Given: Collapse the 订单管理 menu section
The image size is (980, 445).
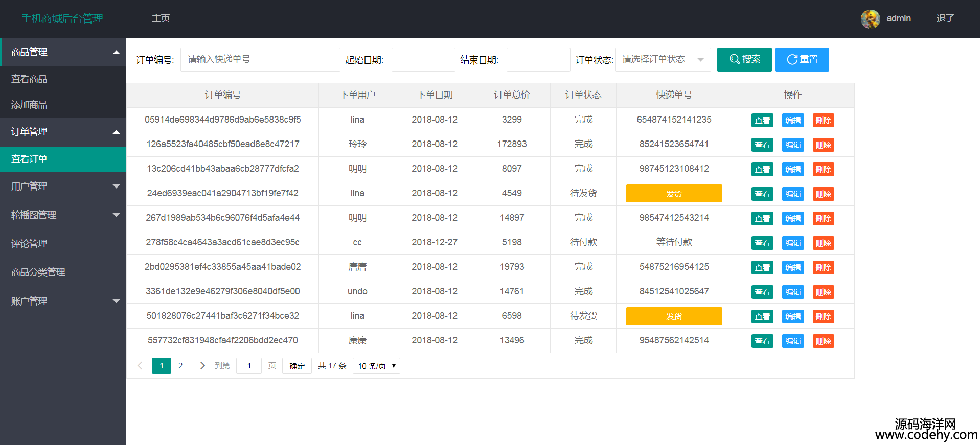Looking at the screenshot, I should [x=63, y=132].
